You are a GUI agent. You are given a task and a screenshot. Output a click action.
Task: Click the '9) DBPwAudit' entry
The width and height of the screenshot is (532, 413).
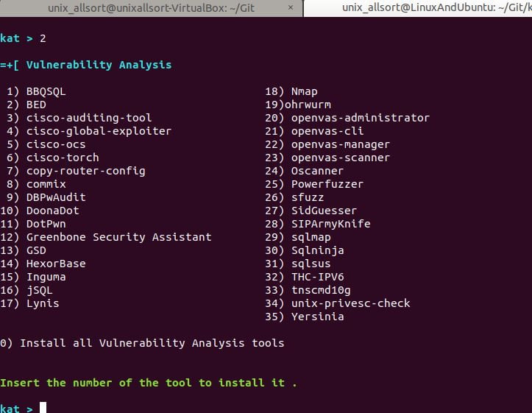point(46,197)
